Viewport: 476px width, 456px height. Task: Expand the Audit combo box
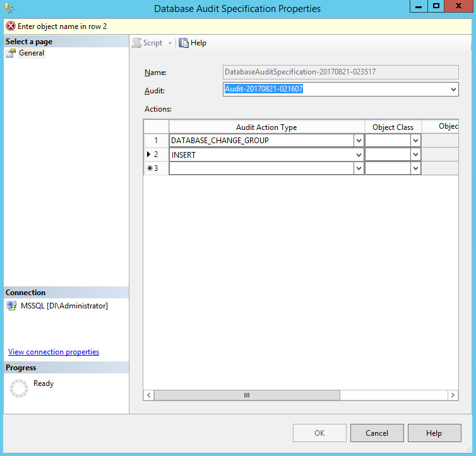point(453,90)
